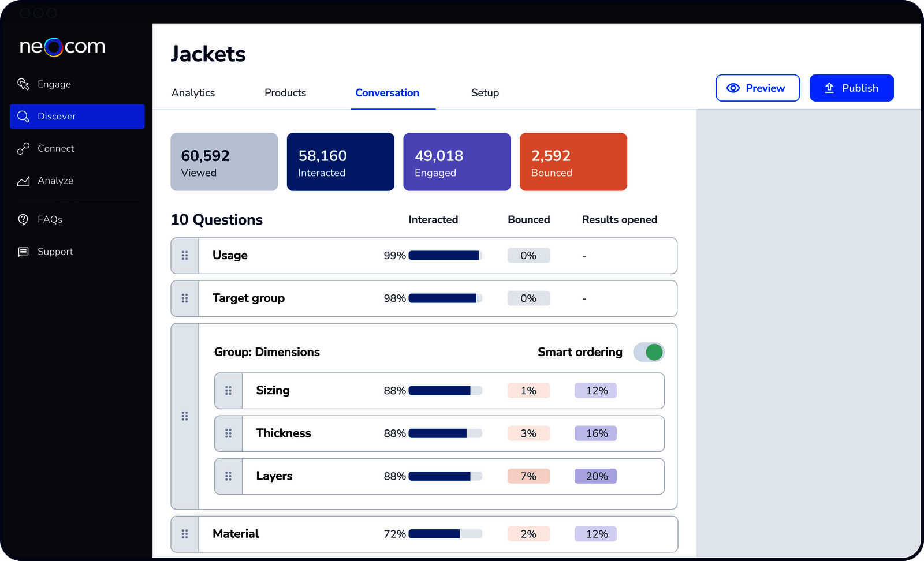Click the handle next to Material
924x561 pixels.
tap(185, 534)
